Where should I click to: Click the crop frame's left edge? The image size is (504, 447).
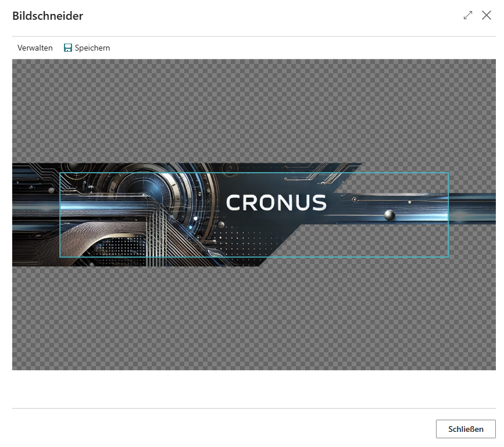click(60, 214)
